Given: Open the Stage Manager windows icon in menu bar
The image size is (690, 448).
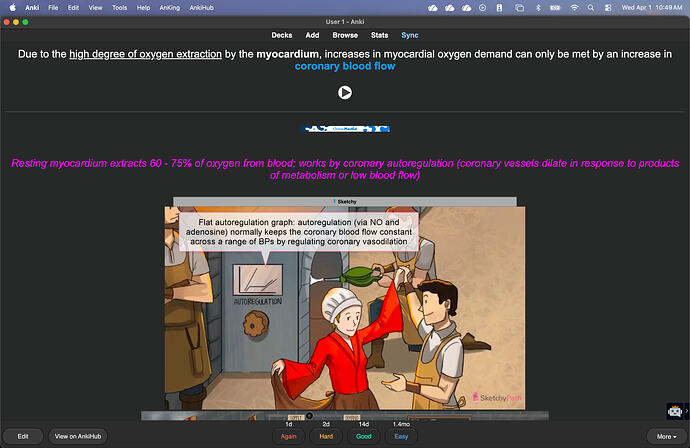Looking at the screenshot, I should pyautogui.click(x=519, y=7).
